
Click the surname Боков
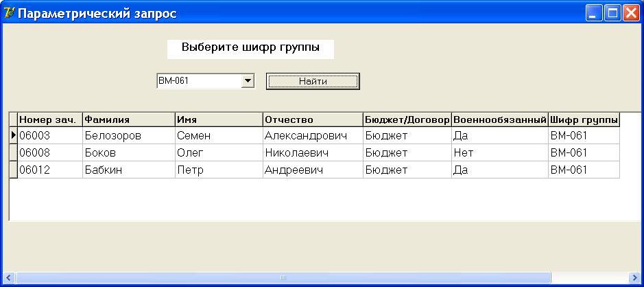click(100, 152)
